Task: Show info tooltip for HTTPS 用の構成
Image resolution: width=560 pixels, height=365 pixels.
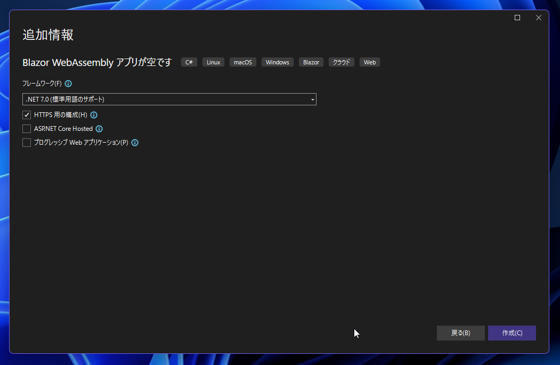Action: (x=94, y=115)
